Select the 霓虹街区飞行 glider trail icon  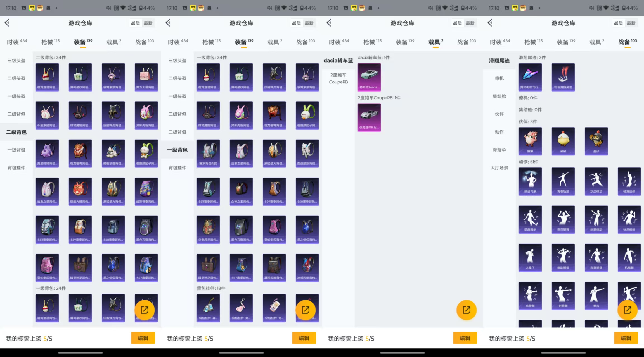coord(530,77)
